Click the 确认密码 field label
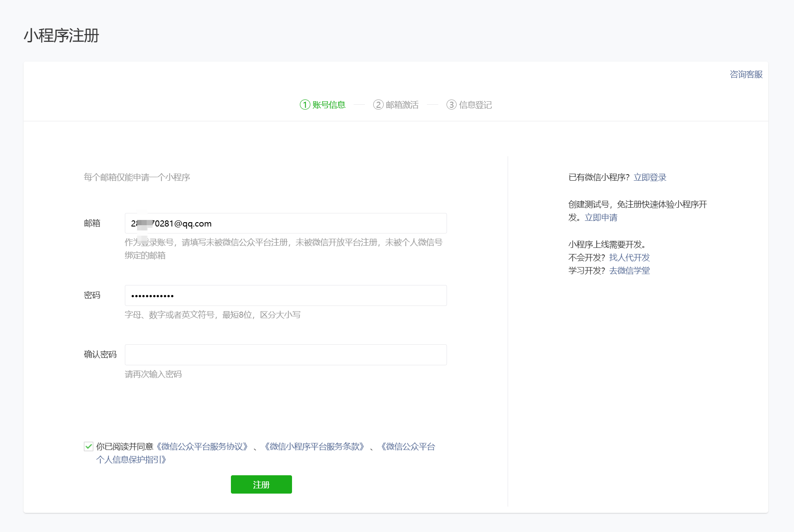This screenshot has width=794, height=532. click(100, 354)
